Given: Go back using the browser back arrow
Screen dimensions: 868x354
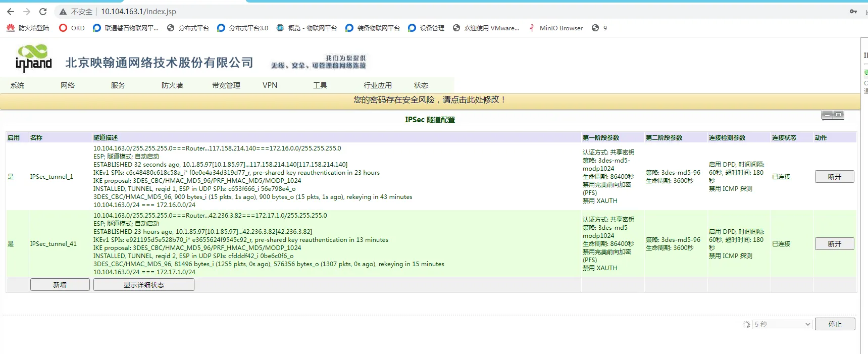Looking at the screenshot, I should pos(11,12).
